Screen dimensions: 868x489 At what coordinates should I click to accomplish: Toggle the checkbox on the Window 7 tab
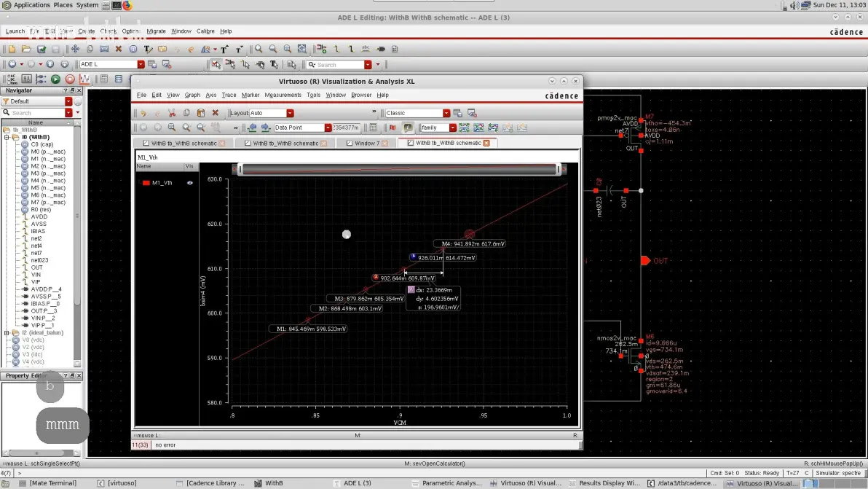click(350, 143)
